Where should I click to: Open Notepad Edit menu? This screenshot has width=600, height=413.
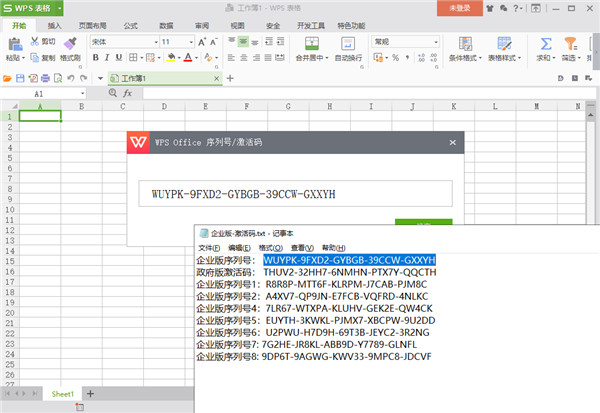pos(240,248)
